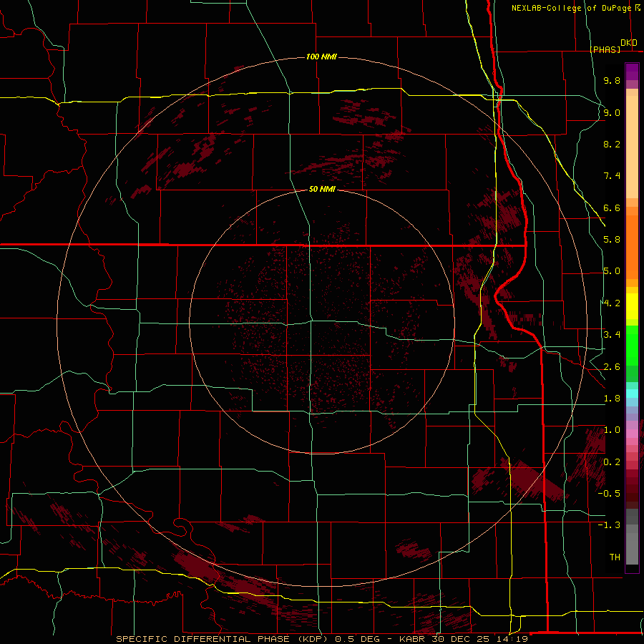Click the TH threshold label on the scale

pyautogui.click(x=615, y=557)
